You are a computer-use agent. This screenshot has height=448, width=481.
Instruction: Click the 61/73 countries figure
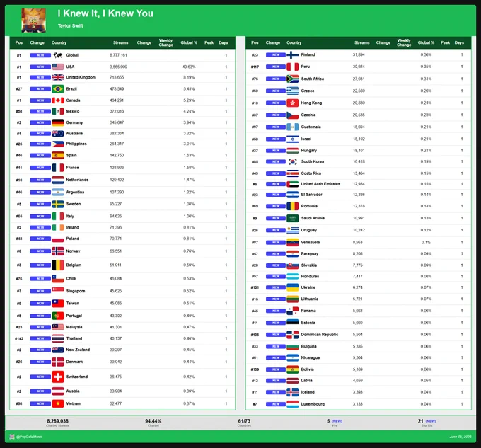point(244,421)
